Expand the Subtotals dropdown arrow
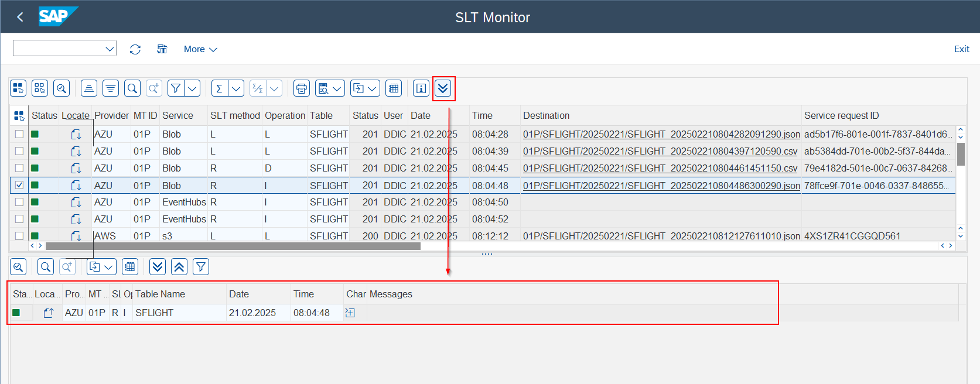The width and height of the screenshot is (980, 384). tap(274, 88)
